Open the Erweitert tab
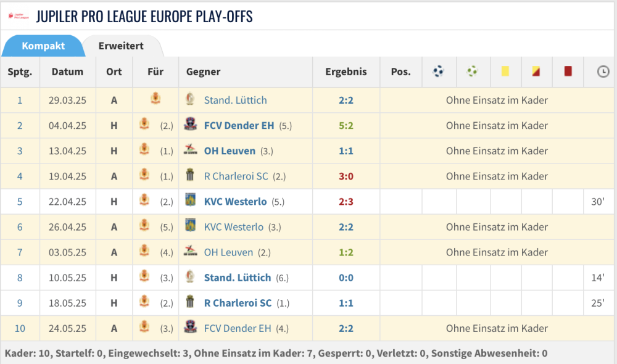Screen dimensions: 617x364 pyautogui.click(x=121, y=46)
